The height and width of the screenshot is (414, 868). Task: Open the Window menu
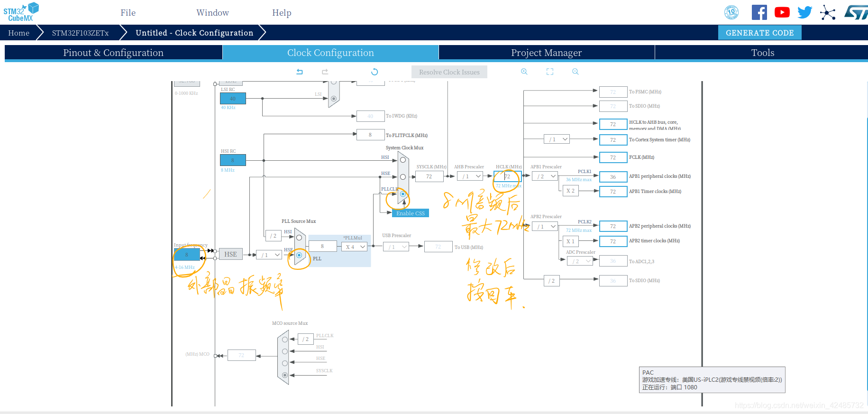tap(212, 13)
